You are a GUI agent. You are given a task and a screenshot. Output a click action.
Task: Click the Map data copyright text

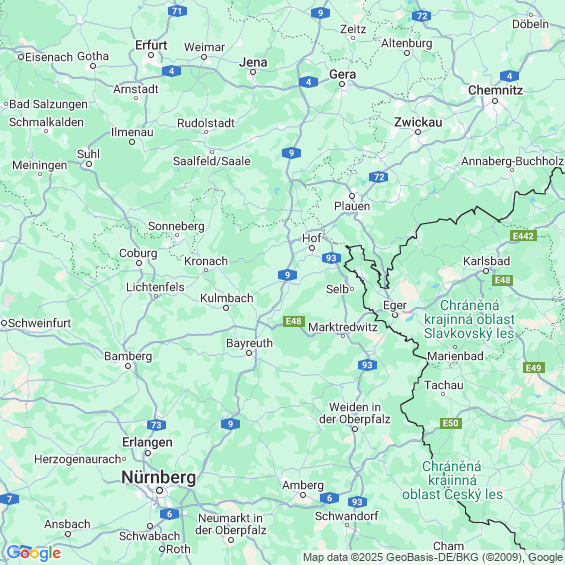point(433,557)
